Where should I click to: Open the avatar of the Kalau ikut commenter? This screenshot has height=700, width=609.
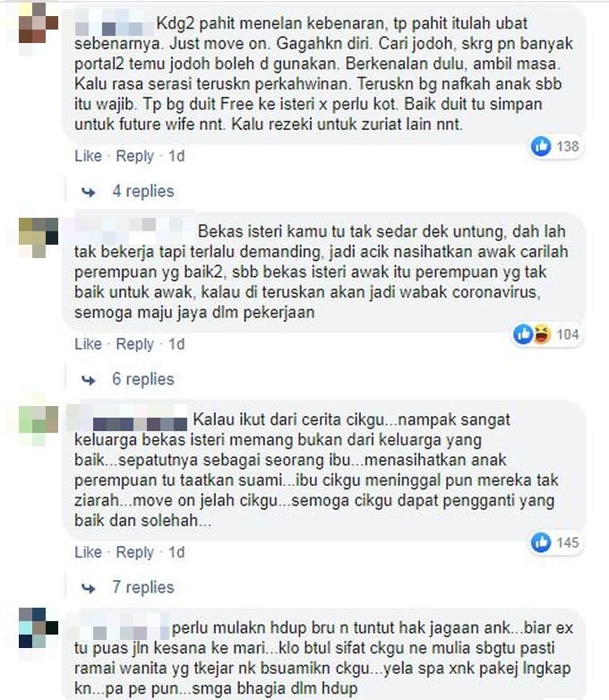coord(39,426)
